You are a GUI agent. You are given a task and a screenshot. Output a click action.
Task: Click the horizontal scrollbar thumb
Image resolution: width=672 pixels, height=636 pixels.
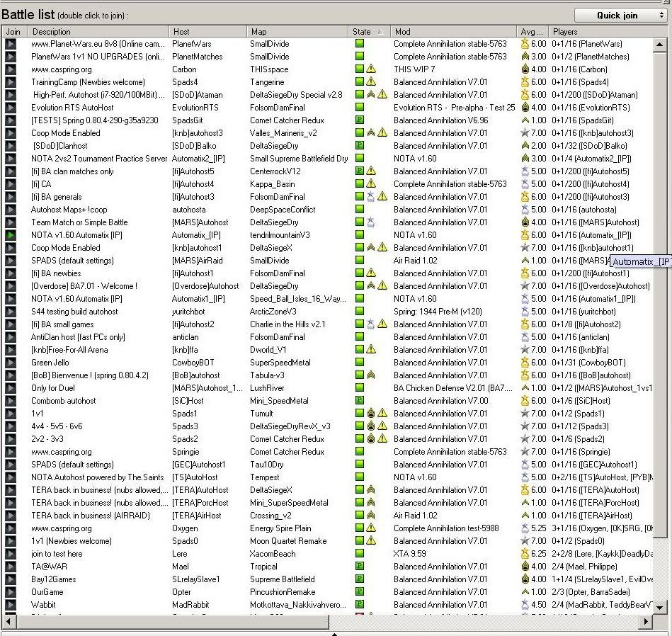click(172, 621)
